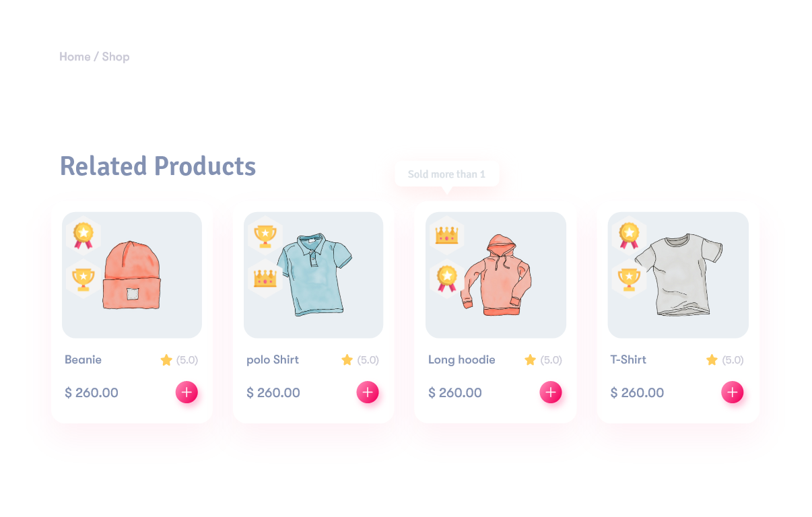812x517 pixels.
Task: Click the trophy badge on Beanie card
Action: (83, 278)
